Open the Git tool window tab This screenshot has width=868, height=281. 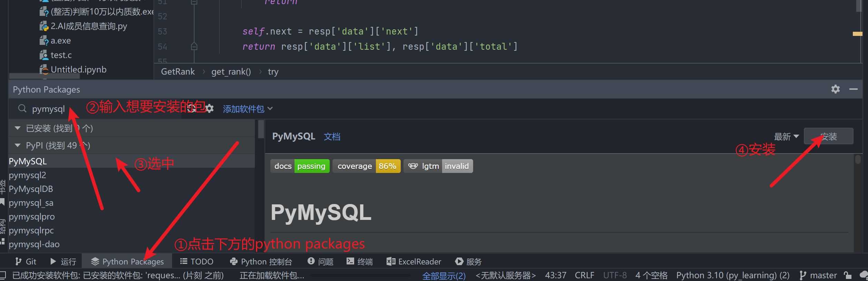click(26, 261)
